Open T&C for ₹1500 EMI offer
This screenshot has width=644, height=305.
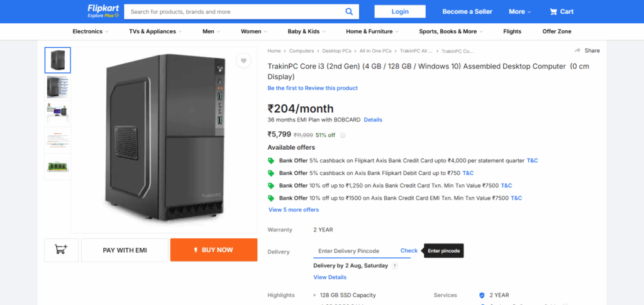pyautogui.click(x=516, y=198)
